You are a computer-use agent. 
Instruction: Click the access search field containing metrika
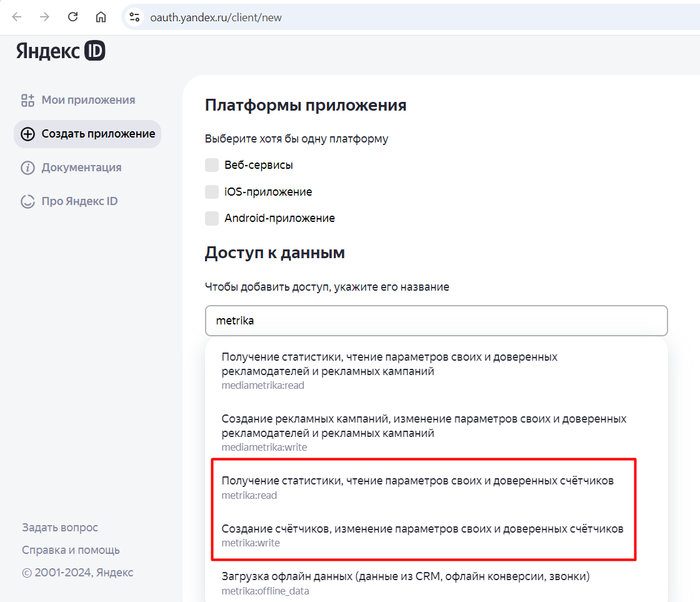coord(436,321)
